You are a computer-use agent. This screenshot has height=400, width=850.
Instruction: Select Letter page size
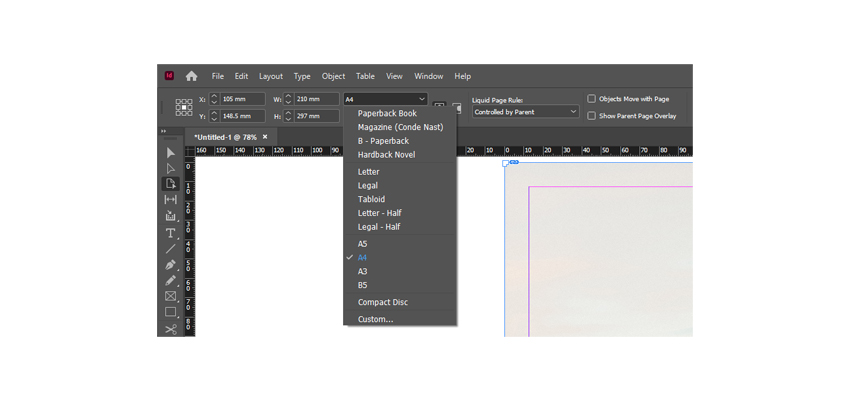coord(400,172)
